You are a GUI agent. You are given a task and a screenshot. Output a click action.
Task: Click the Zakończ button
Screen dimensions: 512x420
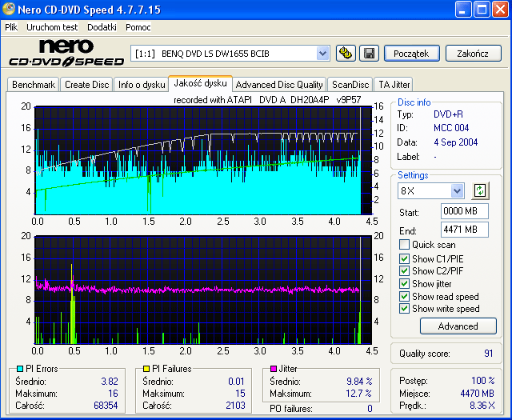(x=473, y=54)
